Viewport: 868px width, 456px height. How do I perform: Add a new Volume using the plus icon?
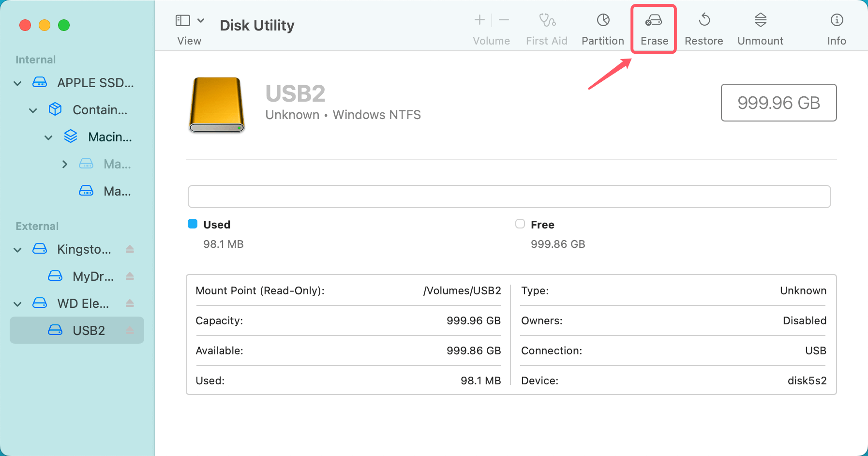479,20
